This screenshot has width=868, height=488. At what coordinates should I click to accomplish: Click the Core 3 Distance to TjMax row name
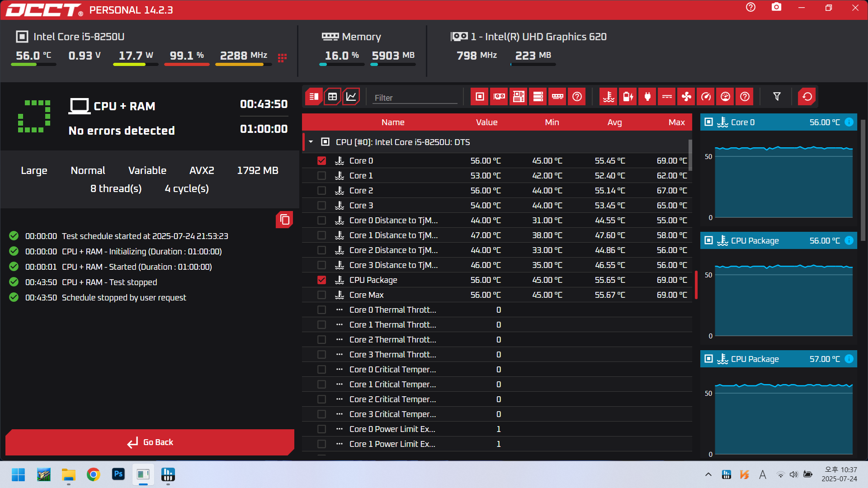pyautogui.click(x=393, y=265)
